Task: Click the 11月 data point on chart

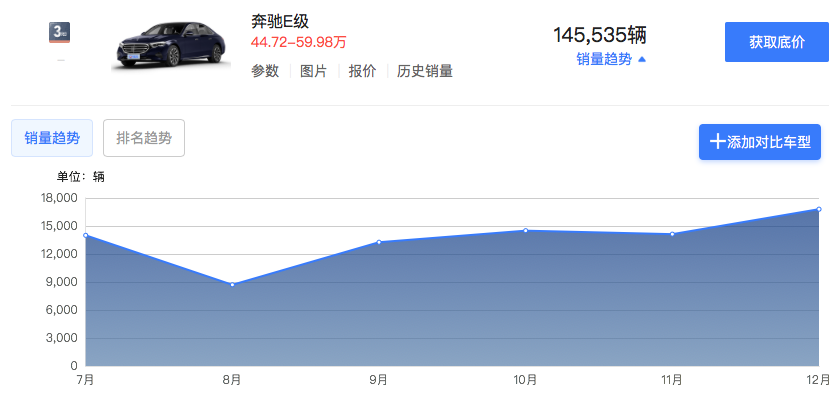Action: [672, 234]
